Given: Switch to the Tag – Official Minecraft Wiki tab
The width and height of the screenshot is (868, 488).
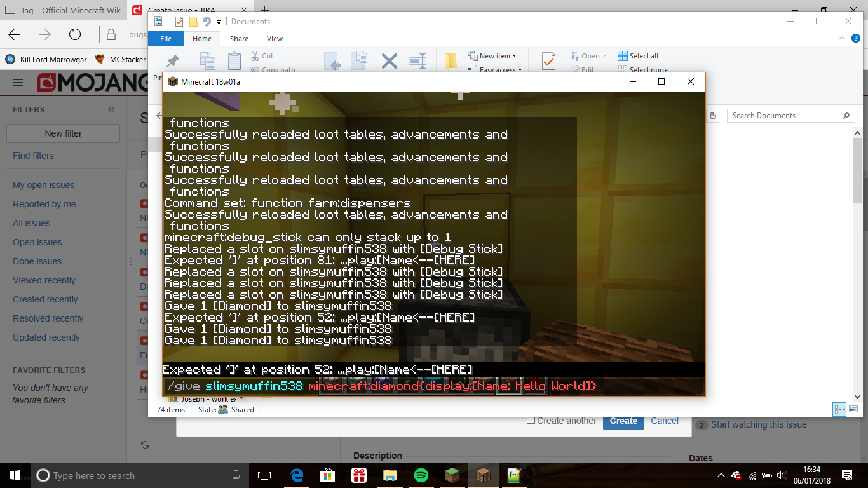Looking at the screenshot, I should pos(62,10).
